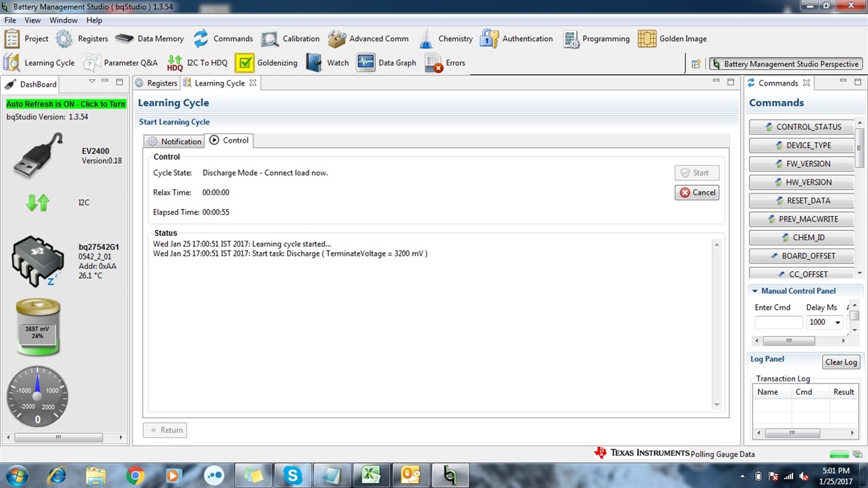
Task: Toggle the Auto Refresh is ON banner
Action: pos(66,104)
